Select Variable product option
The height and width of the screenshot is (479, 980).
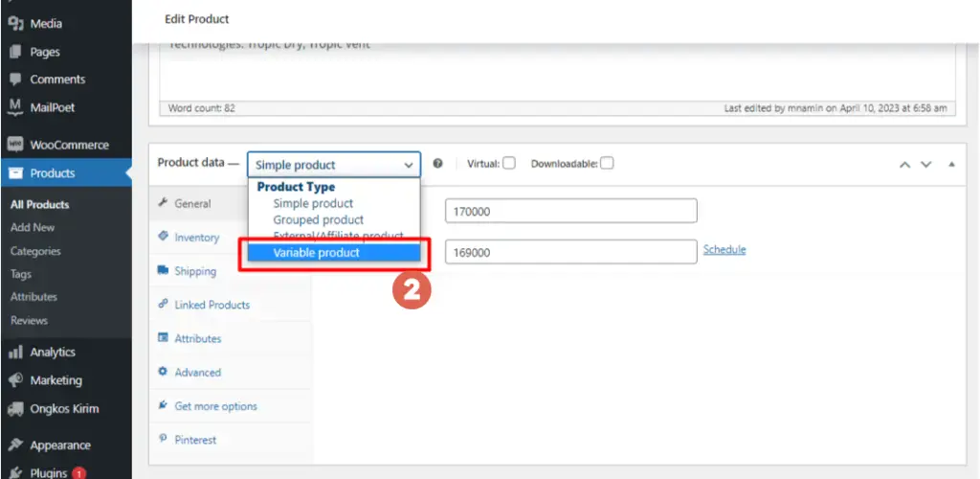(334, 253)
